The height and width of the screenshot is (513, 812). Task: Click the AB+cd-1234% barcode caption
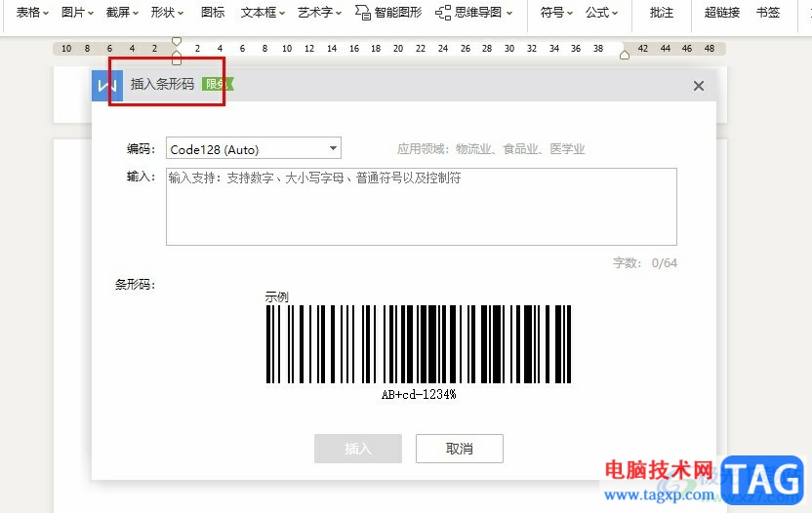pyautogui.click(x=419, y=394)
